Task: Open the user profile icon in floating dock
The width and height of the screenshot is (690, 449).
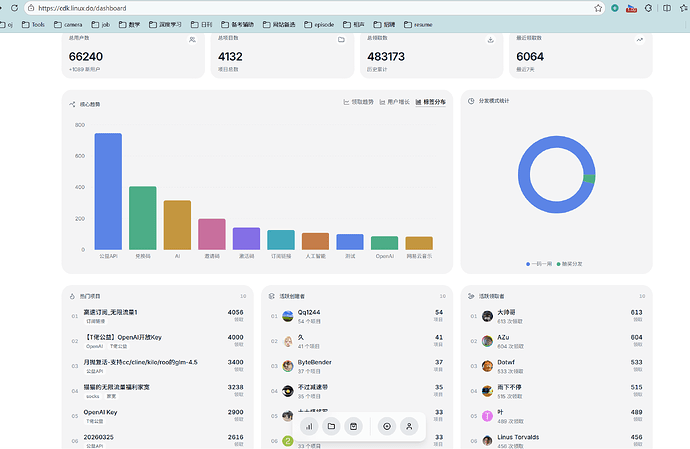Action: tap(409, 426)
